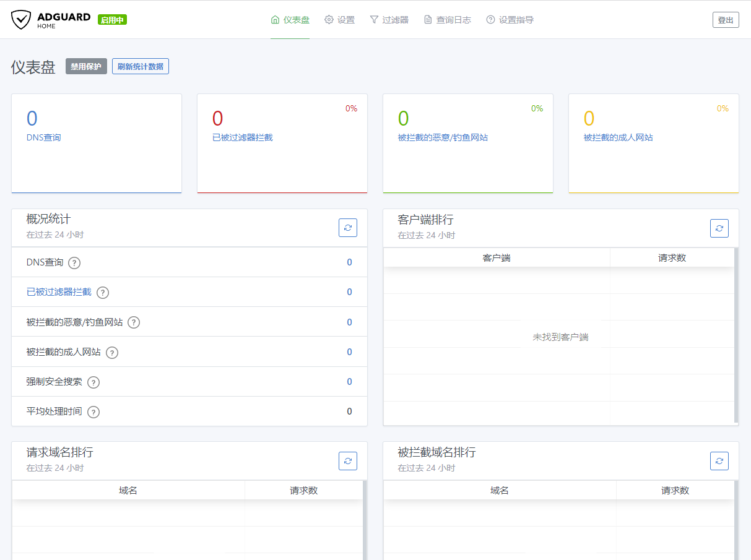Click the 登出 button
The height and width of the screenshot is (560, 751).
[x=726, y=20]
